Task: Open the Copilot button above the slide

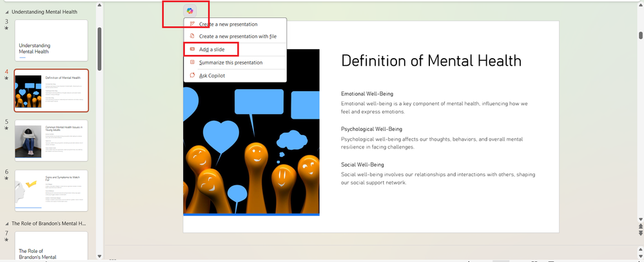Action: point(190,11)
